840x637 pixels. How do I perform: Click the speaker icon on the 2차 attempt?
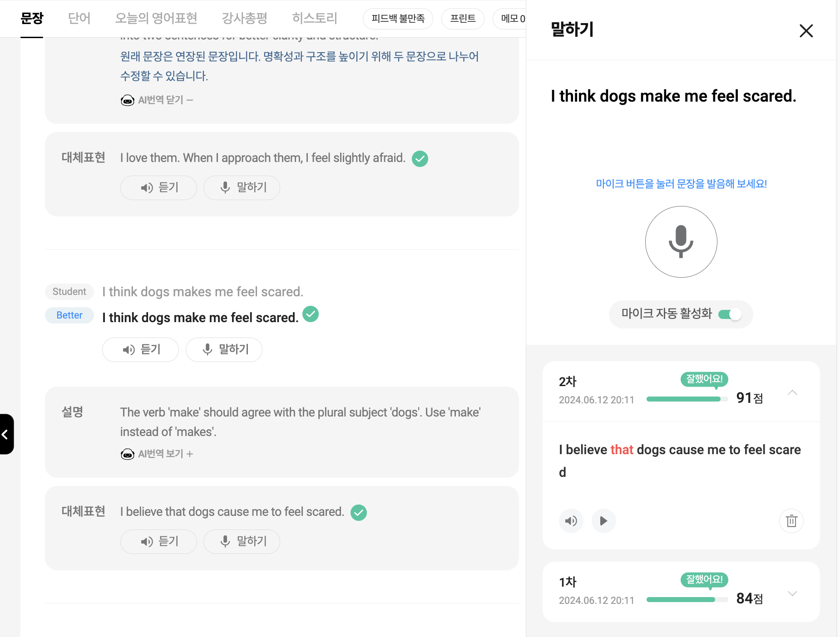pos(571,521)
